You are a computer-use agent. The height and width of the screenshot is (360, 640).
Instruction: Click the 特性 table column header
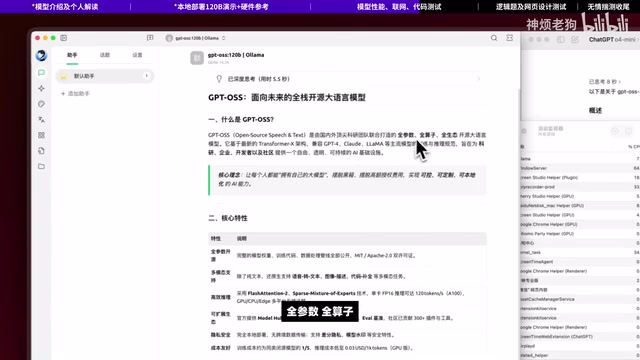tap(216, 238)
